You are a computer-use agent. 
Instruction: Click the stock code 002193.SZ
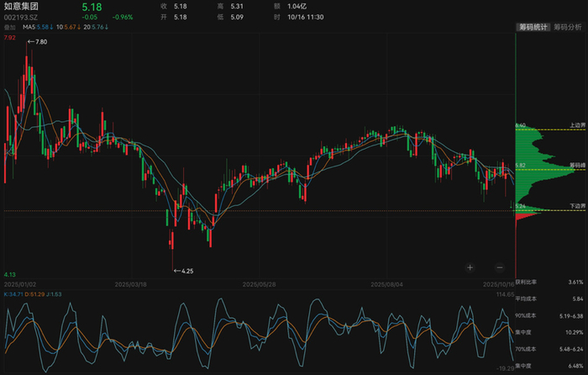click(x=21, y=17)
